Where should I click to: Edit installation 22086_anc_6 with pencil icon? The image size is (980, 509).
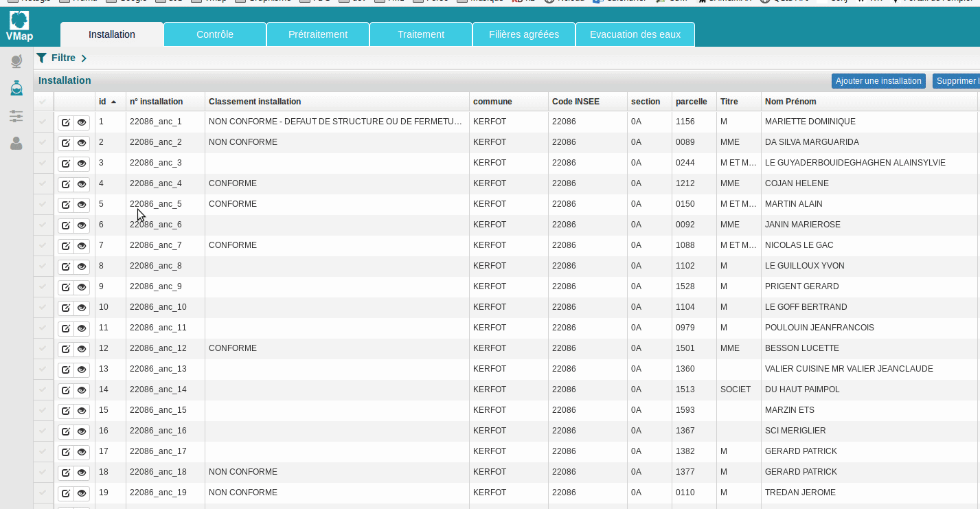66,226
